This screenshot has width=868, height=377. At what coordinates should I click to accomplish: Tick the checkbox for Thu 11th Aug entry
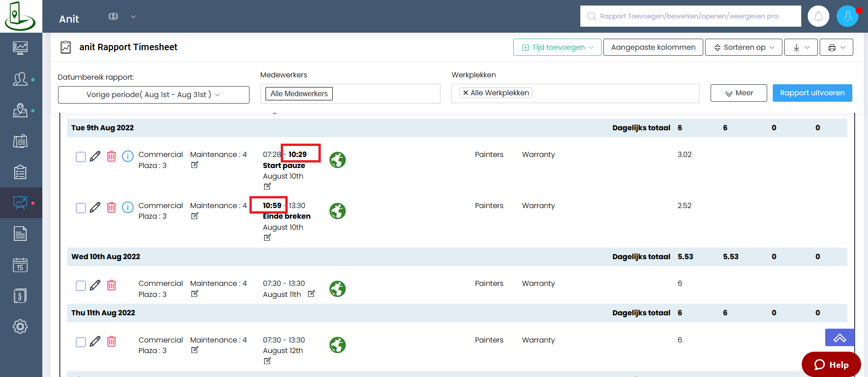point(81,342)
